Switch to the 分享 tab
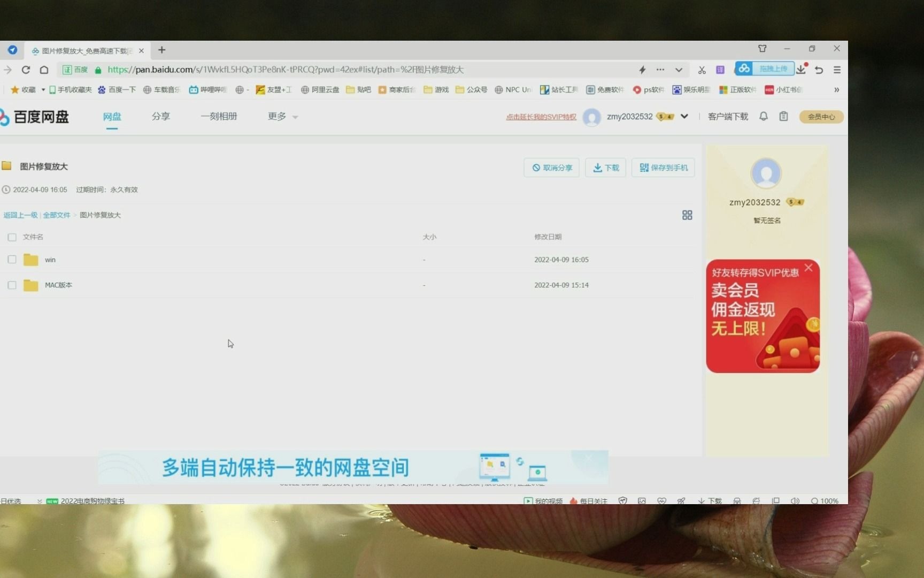Screen dimensions: 924x578 pos(160,116)
